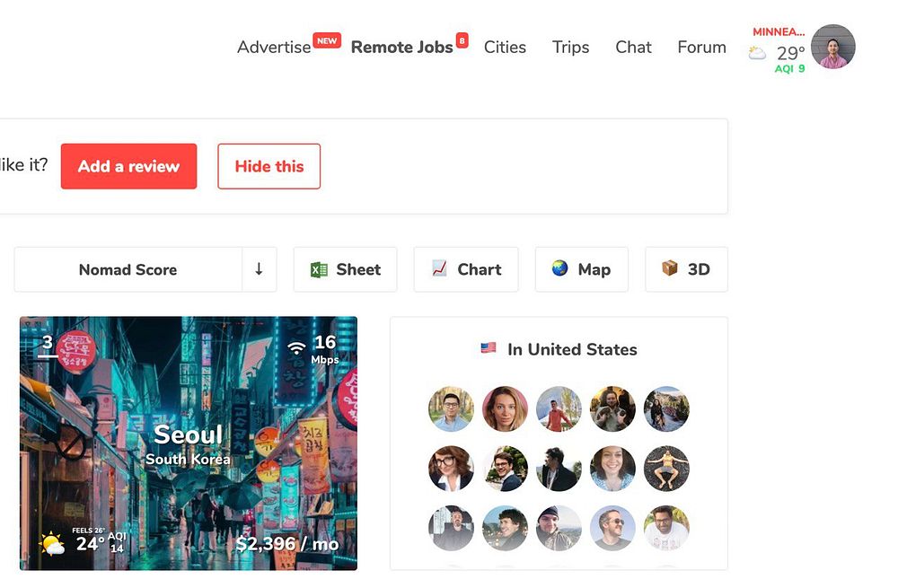898x588 pixels.
Task: Open user profile avatar in header
Action: pyautogui.click(x=832, y=47)
